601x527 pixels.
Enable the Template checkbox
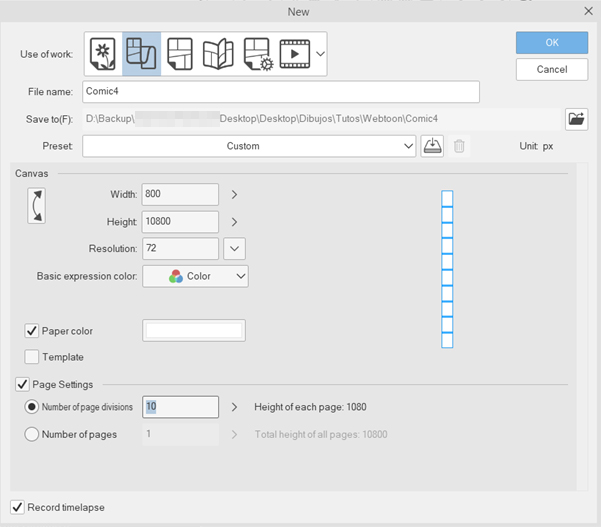(x=32, y=357)
